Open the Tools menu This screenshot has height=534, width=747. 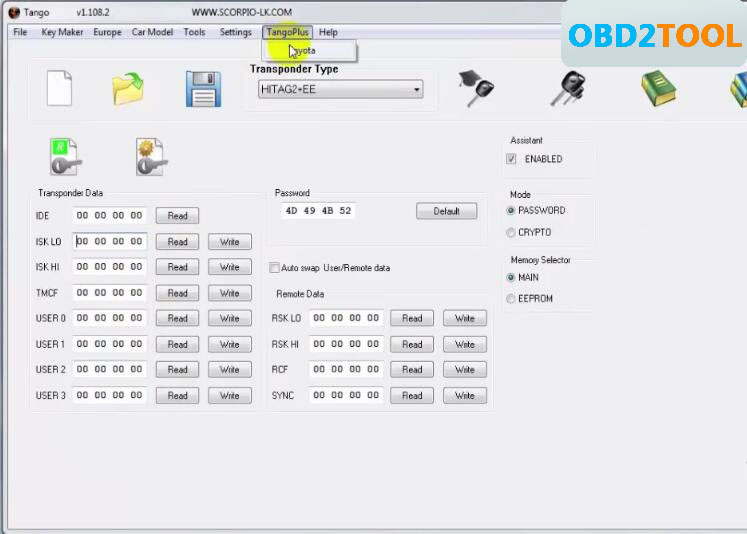[x=194, y=32]
